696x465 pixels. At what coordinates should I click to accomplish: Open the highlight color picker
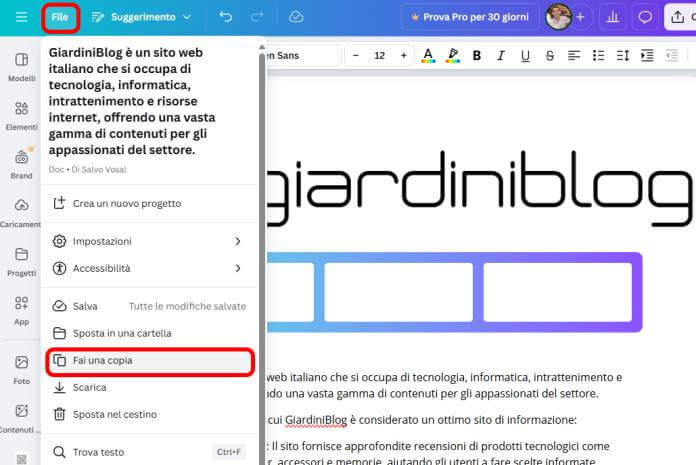452,55
